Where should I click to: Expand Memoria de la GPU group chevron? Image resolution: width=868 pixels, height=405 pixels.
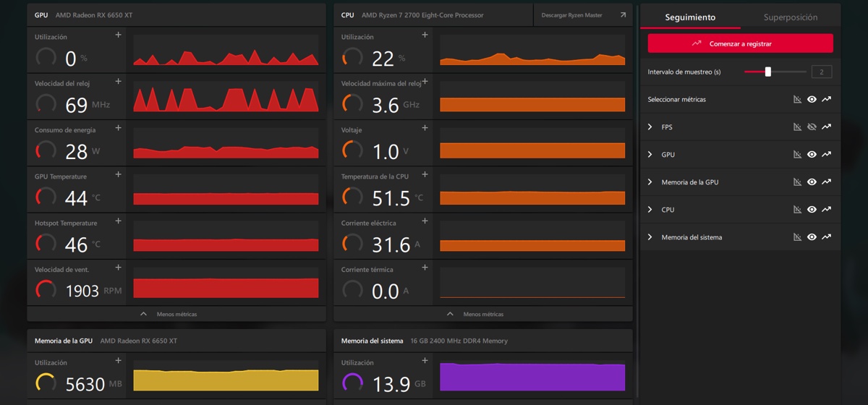click(650, 182)
